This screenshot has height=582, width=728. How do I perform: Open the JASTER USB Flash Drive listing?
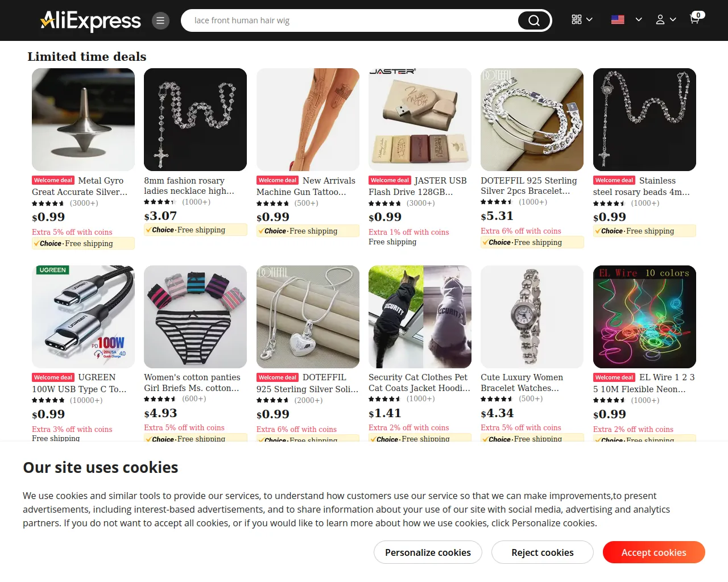coord(417,186)
